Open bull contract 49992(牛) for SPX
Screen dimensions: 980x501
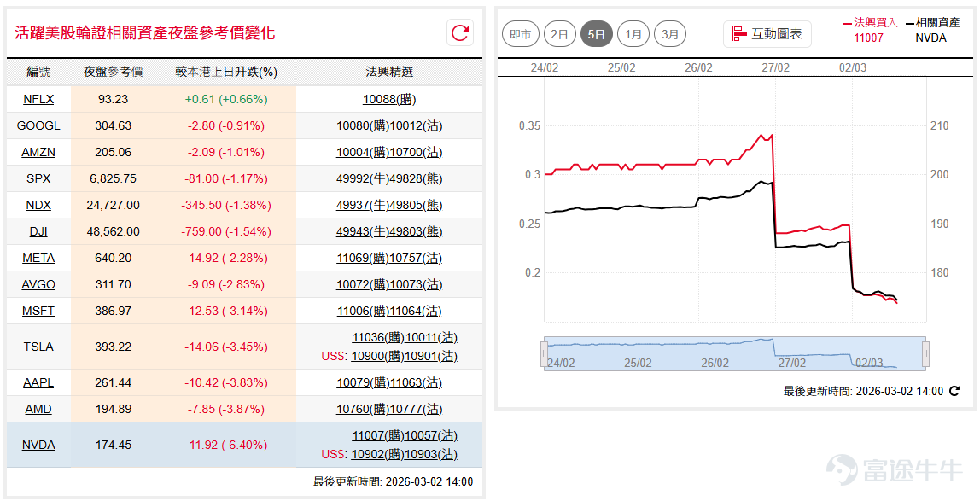pyautogui.click(x=363, y=178)
